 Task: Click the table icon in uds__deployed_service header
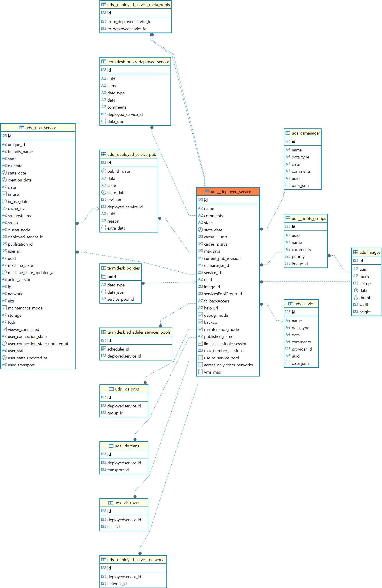pos(207,191)
